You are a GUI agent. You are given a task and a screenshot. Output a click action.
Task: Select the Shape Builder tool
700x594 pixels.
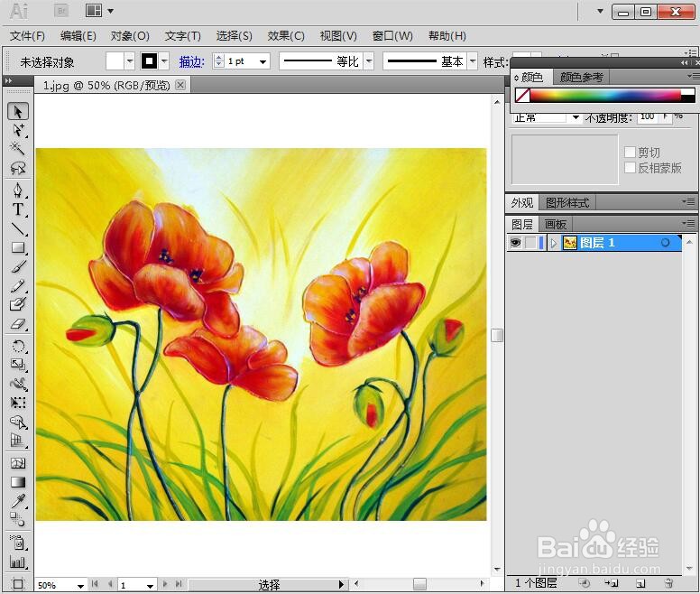(x=18, y=422)
